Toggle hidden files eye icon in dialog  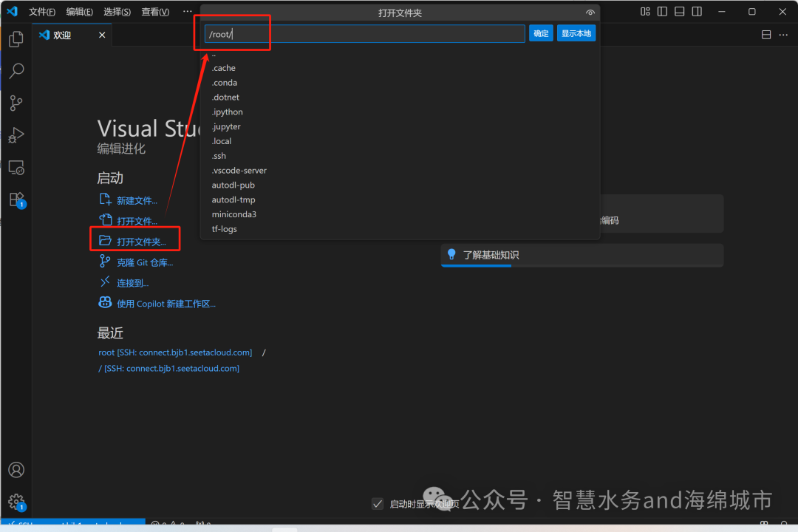pyautogui.click(x=590, y=13)
